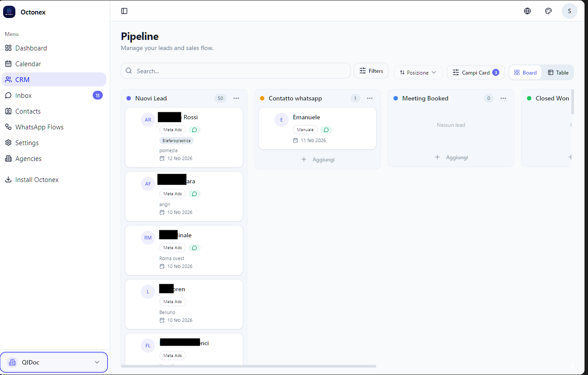Open the Nuovi Lead column options menu
The image size is (588, 375).
pos(236,98)
